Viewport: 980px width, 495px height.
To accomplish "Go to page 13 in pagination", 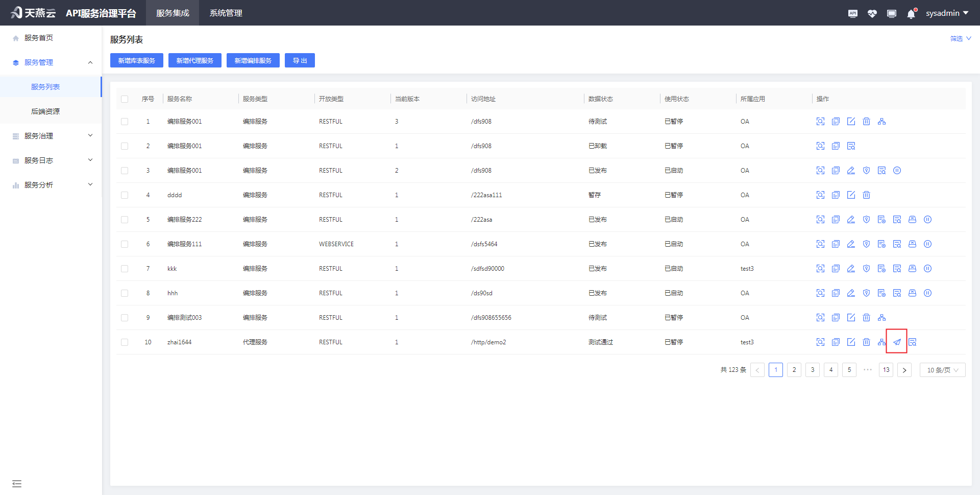I will 886,370.
